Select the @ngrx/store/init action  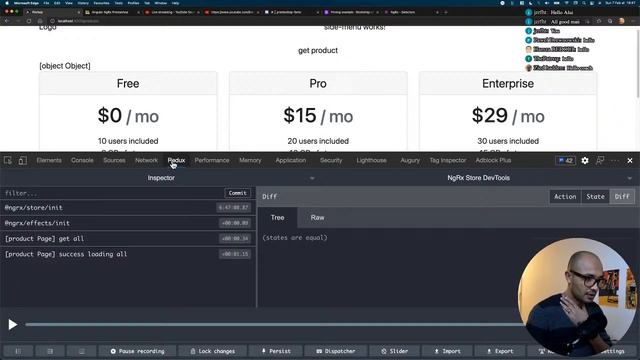[x=128, y=208]
